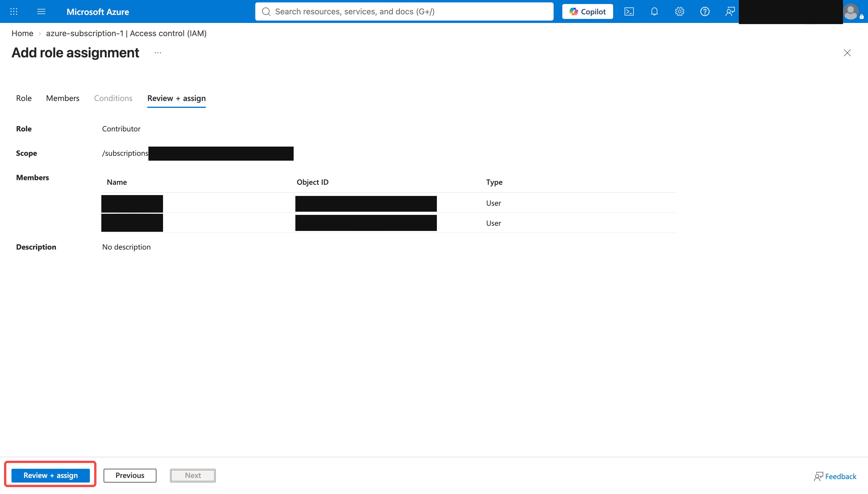The width and height of the screenshot is (868, 494).
Task: Select the Conditions tab
Action: (113, 98)
